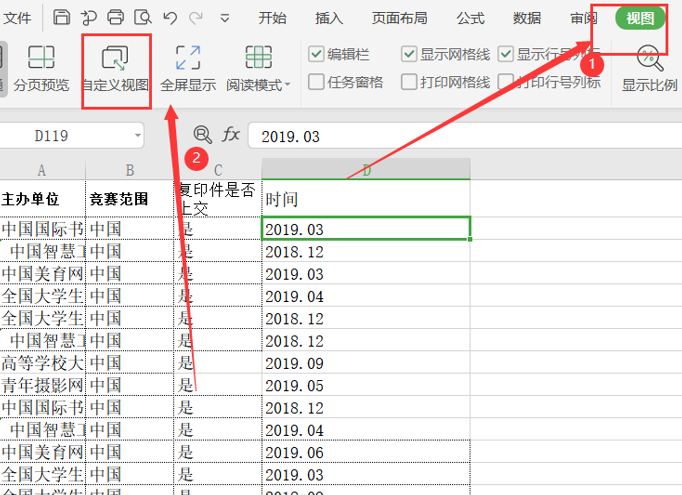The width and height of the screenshot is (682, 495).
Task: Switch to the 公式 tab
Action: pyautogui.click(x=470, y=18)
